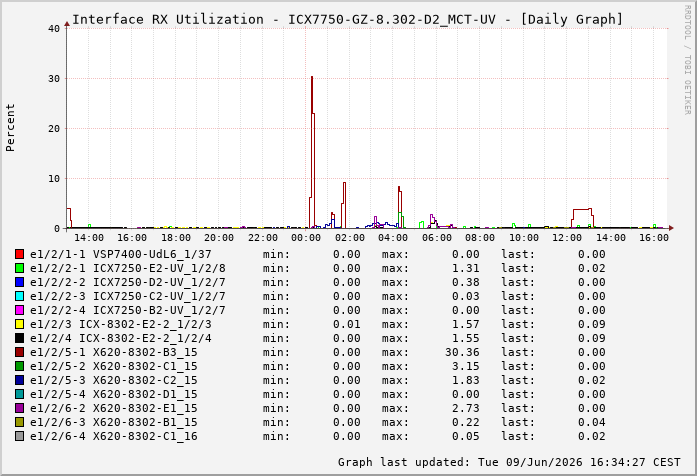Click the gray swatch for X620-8302-C1_16
This screenshot has height=476, width=697.
click(x=19, y=436)
